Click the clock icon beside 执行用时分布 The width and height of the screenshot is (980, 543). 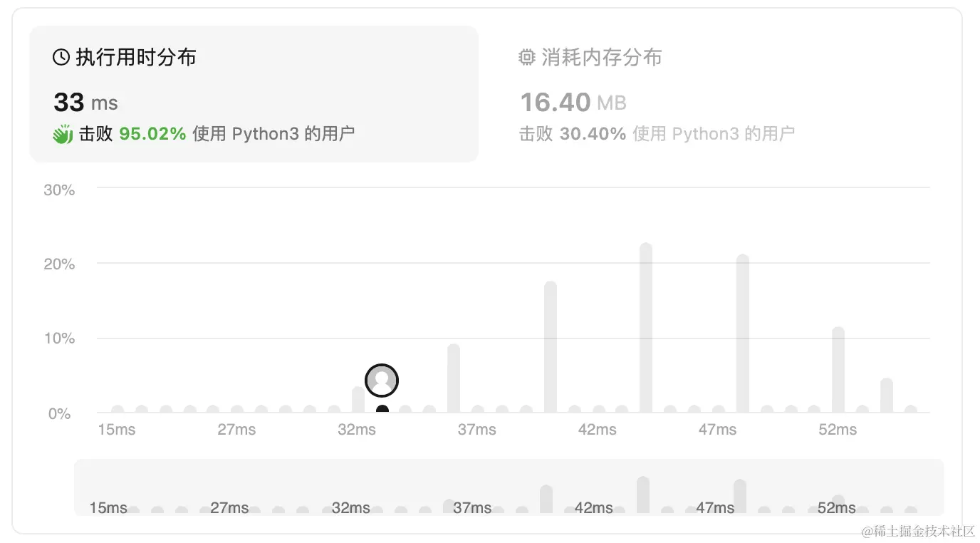pos(61,57)
